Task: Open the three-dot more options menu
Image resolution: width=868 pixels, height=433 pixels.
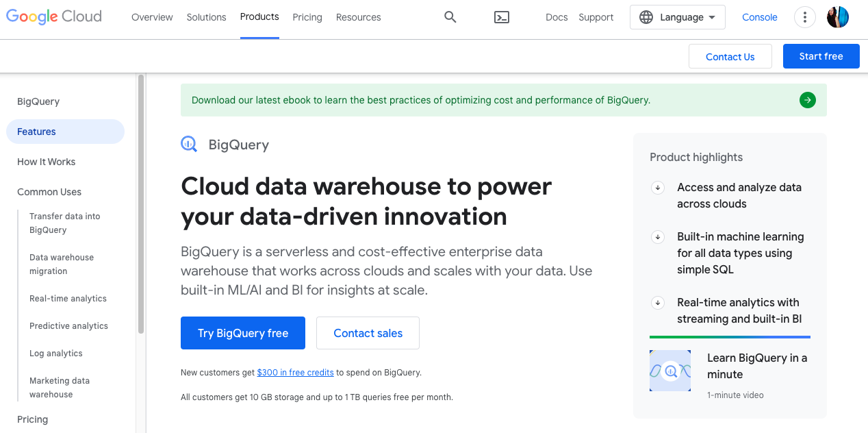Action: point(806,17)
